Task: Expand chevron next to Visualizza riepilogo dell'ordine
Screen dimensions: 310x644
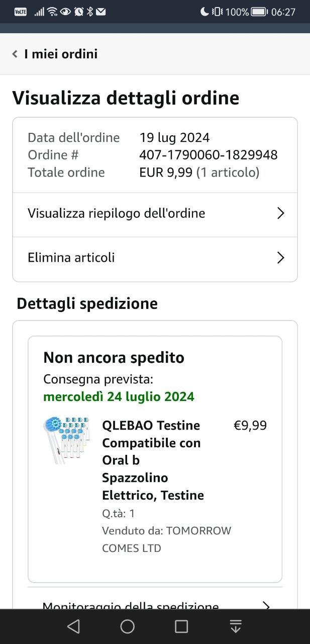Action: tap(280, 213)
